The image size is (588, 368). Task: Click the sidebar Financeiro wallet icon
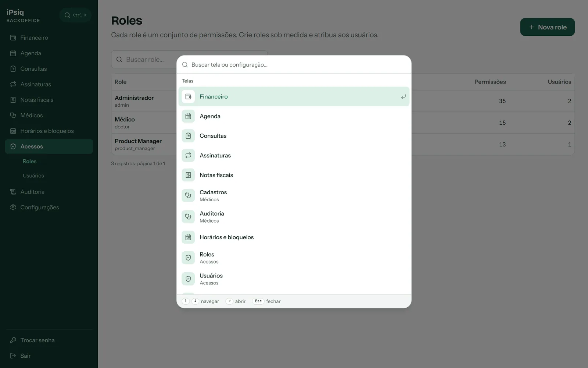pos(13,38)
